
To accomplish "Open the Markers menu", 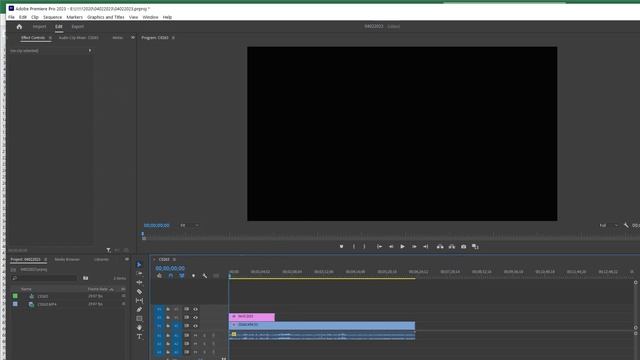I will point(74,17).
